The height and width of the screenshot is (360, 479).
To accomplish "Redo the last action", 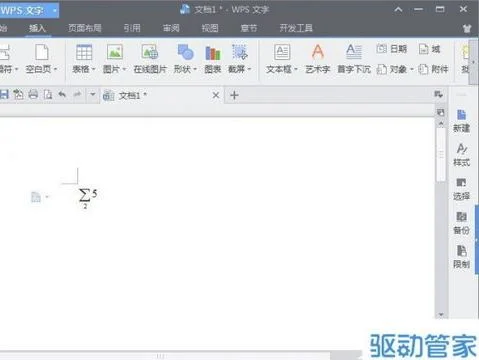I will click(77, 95).
